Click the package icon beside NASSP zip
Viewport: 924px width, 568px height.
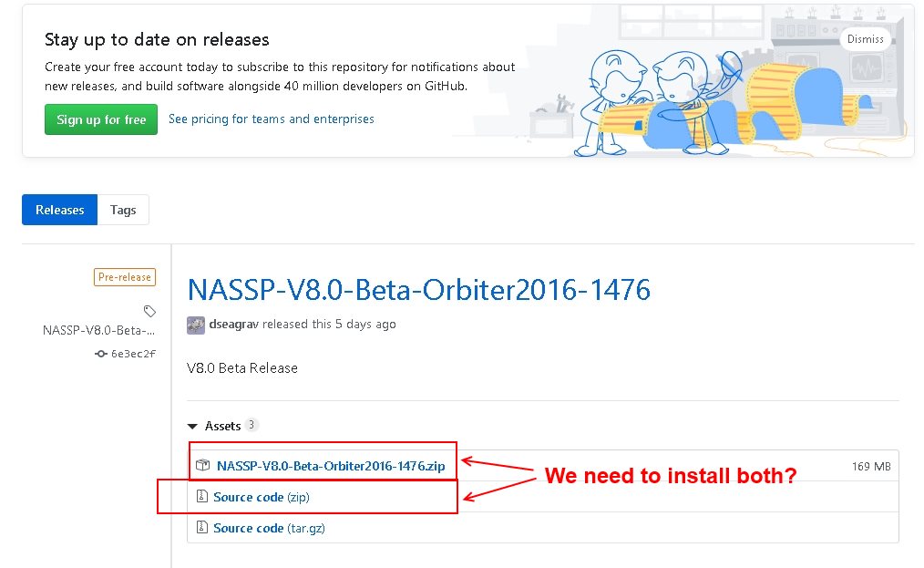[203, 466]
